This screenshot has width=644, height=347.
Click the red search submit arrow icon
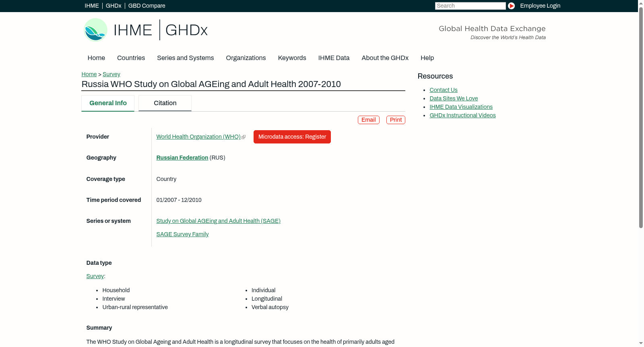(x=511, y=6)
